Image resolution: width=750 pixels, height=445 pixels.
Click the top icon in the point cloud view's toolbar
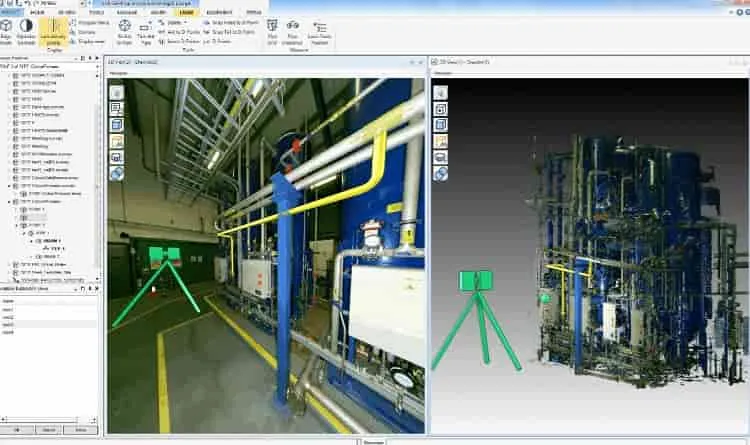point(441,93)
